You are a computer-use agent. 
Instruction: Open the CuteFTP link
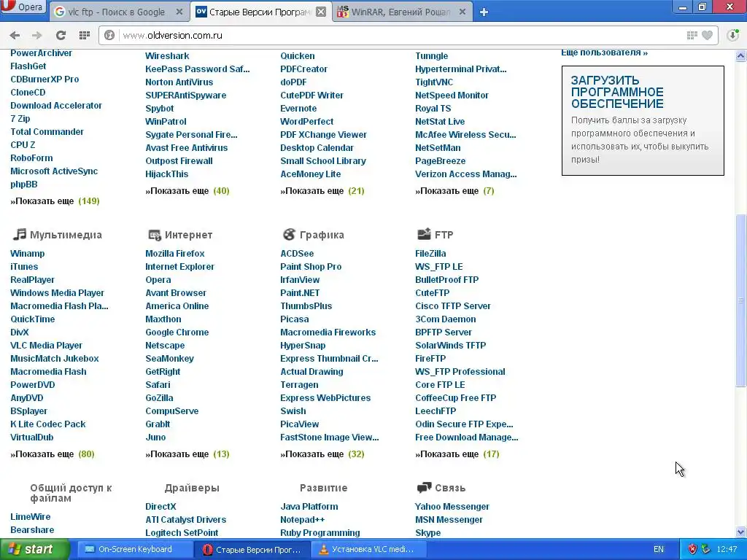[x=432, y=293]
